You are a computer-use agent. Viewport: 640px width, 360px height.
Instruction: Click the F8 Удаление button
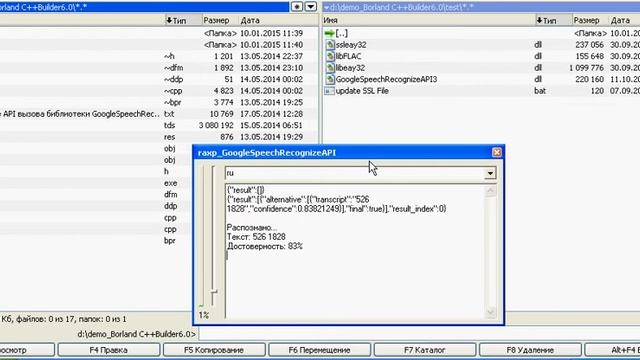coord(530,350)
